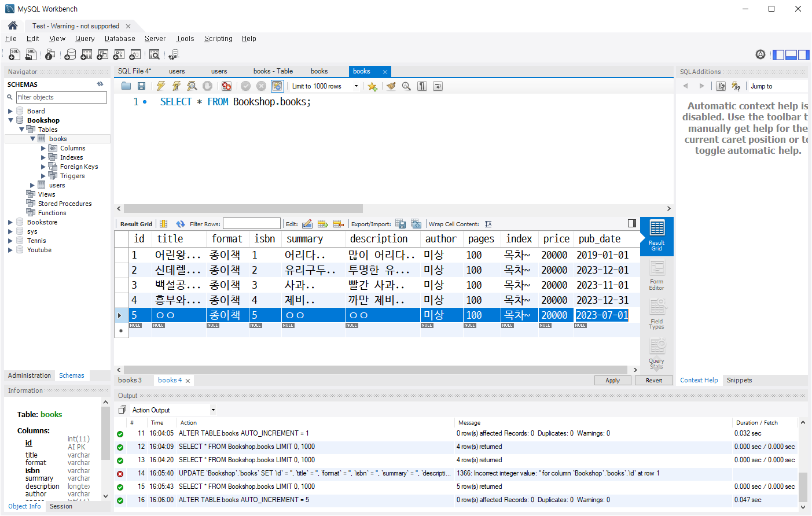Delete selected rows icon

pos(339,224)
